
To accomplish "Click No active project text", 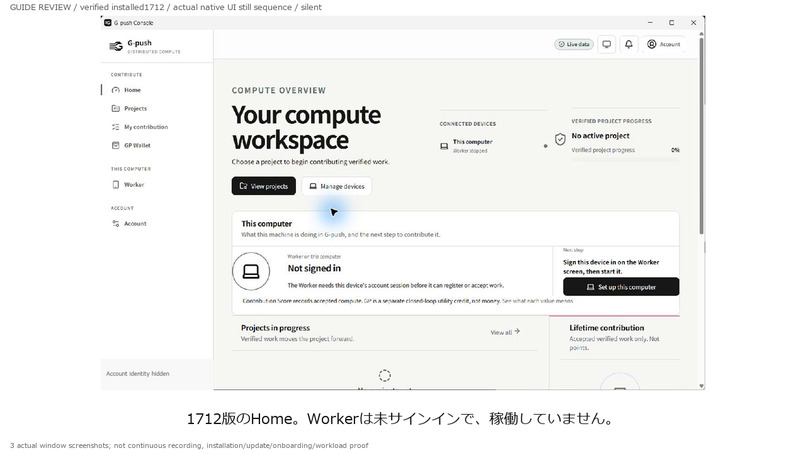I will [x=600, y=136].
